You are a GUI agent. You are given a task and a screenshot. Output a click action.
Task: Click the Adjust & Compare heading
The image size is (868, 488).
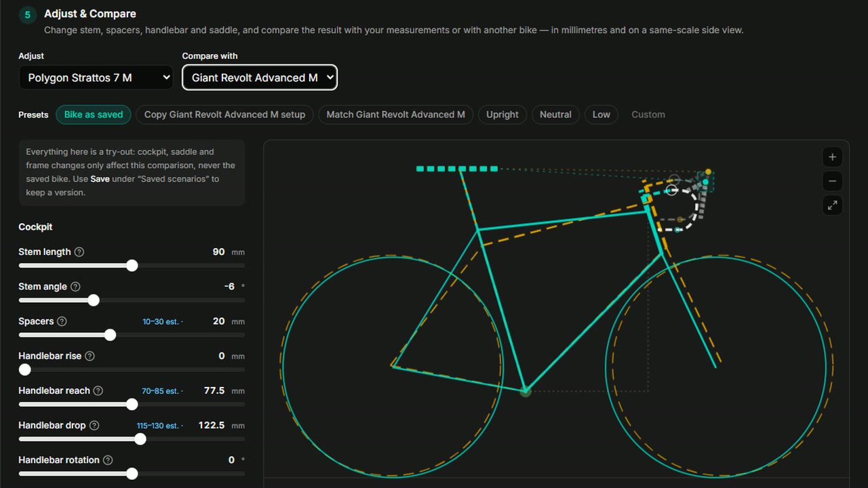click(x=90, y=14)
